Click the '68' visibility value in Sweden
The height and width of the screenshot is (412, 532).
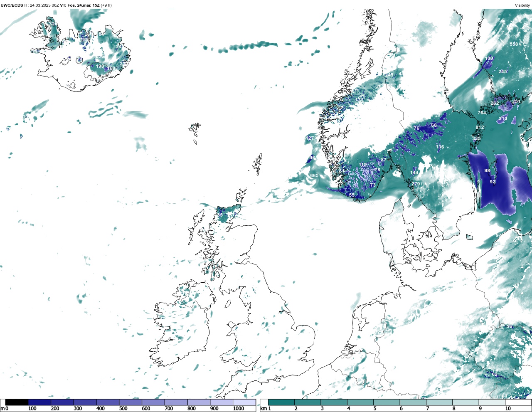434,125
